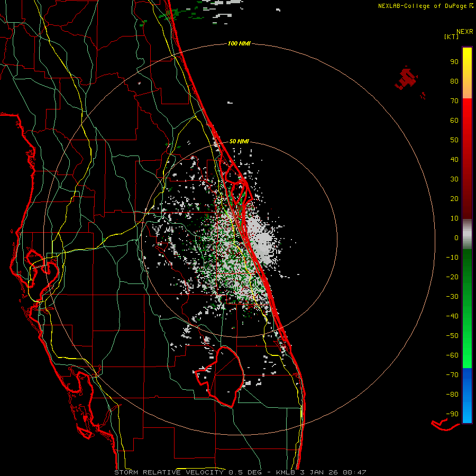Select the 90 value on velocity scale

coord(454,62)
